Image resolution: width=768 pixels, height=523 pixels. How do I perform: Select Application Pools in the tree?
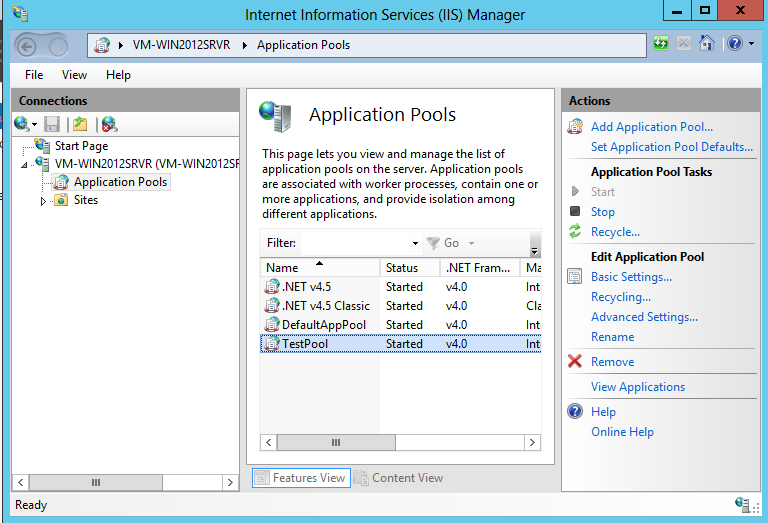point(120,182)
